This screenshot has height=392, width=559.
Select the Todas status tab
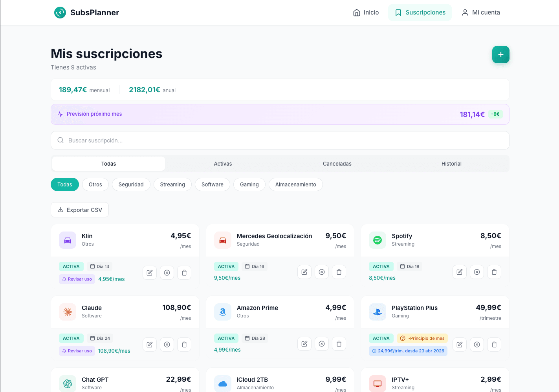[x=108, y=164]
